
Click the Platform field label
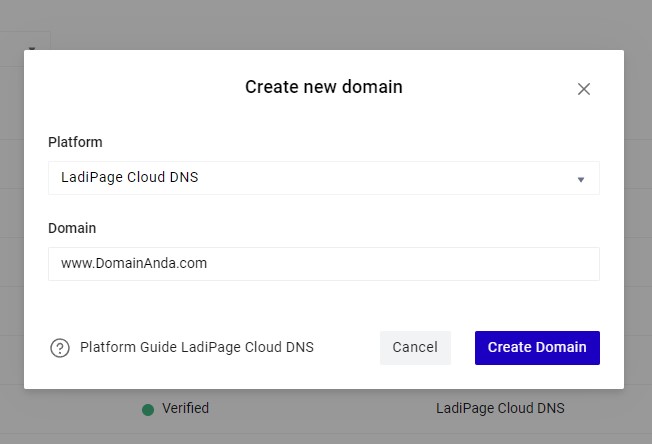point(75,142)
